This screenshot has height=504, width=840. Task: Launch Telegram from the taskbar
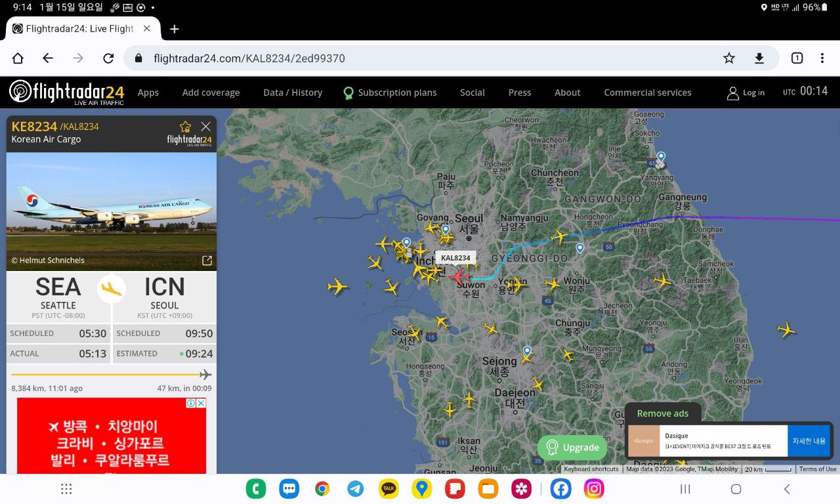[356, 489]
